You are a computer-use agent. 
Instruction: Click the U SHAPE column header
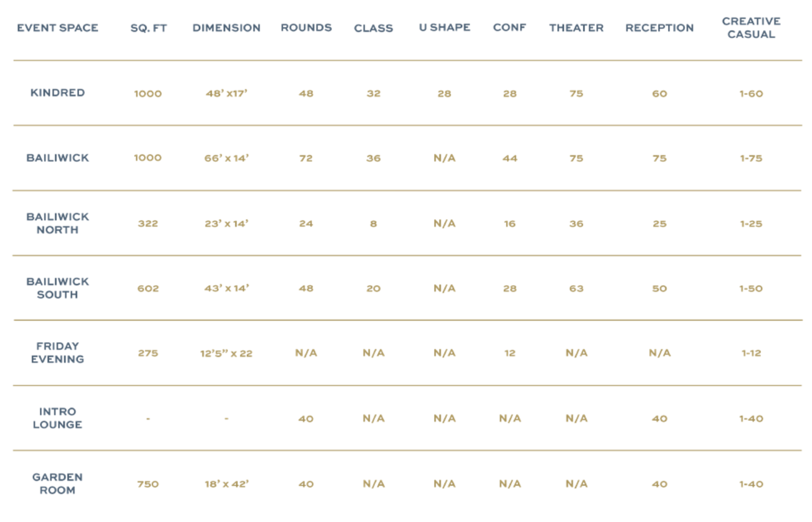point(444,28)
